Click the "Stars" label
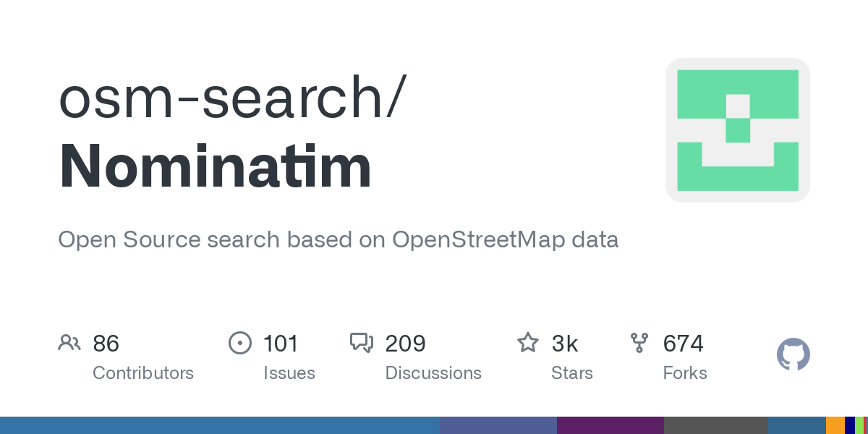 tap(572, 373)
